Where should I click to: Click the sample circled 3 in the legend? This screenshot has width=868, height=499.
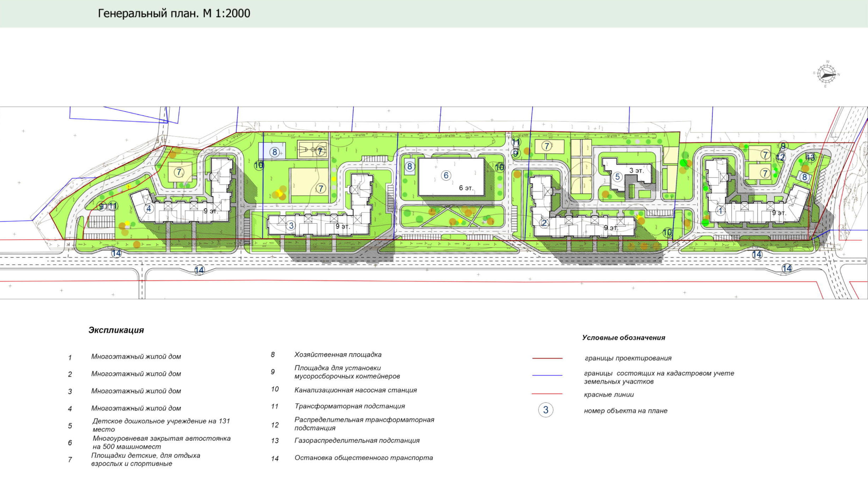click(x=546, y=410)
